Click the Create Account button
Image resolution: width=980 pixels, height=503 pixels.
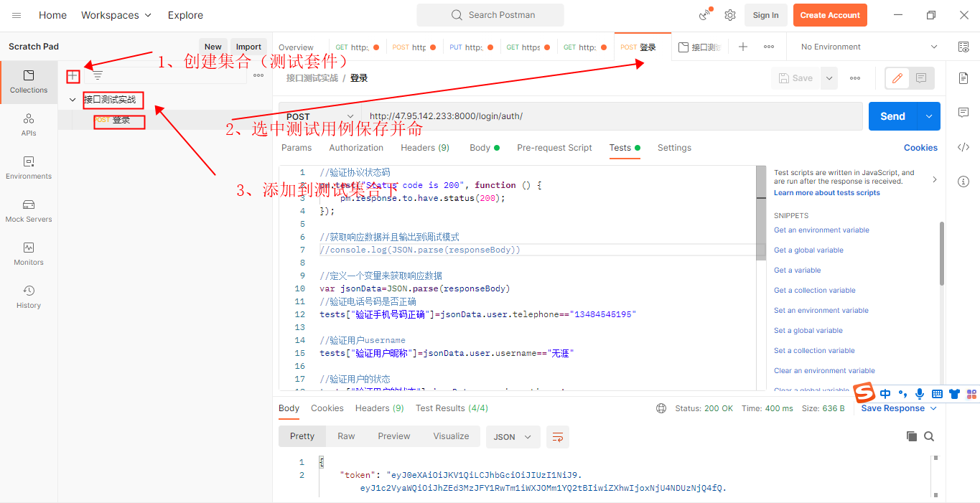830,15
